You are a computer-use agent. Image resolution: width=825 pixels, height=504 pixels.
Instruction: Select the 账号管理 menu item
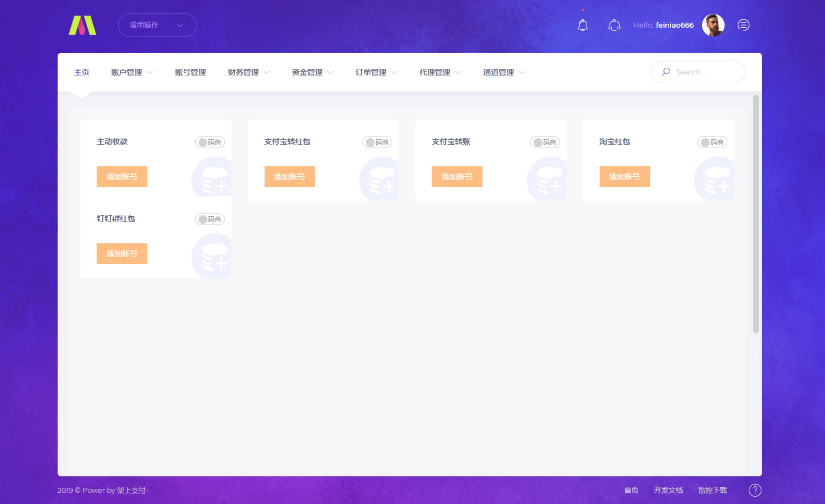(190, 72)
